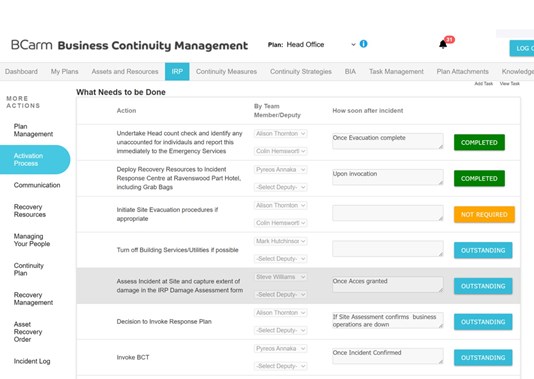Open Select Deputy dropdown for Deploy Recovery Resources
534x379 pixels.
tap(281, 187)
